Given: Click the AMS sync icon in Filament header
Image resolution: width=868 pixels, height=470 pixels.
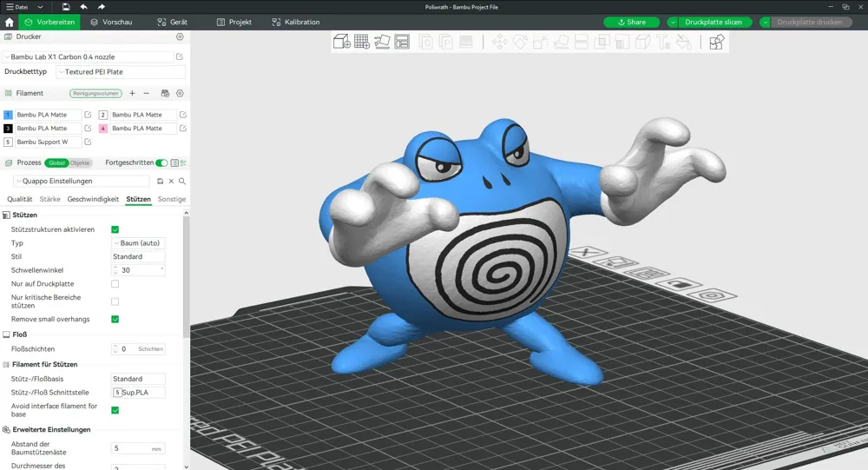Looking at the screenshot, I should click(x=165, y=93).
